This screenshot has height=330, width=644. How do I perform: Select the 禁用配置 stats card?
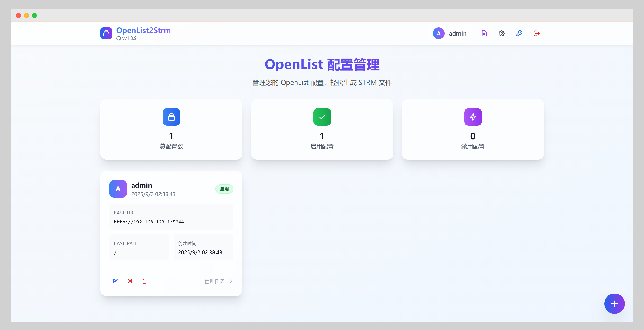(473, 129)
